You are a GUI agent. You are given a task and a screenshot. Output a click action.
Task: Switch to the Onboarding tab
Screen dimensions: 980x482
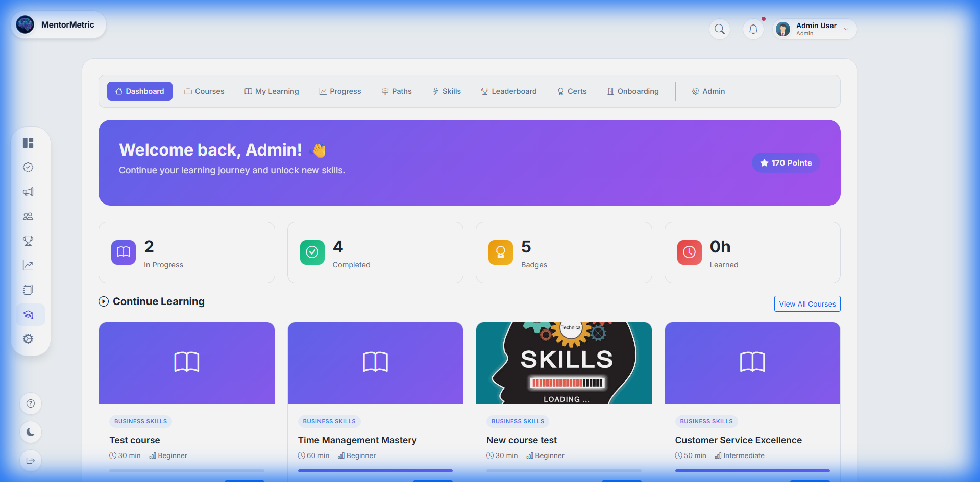coord(633,91)
